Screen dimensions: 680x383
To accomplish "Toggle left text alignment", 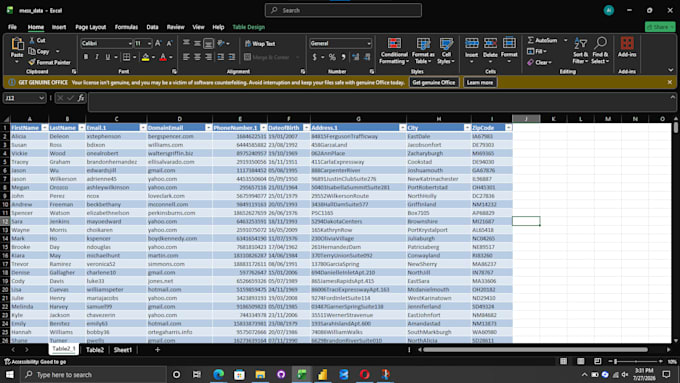I will click(x=186, y=57).
